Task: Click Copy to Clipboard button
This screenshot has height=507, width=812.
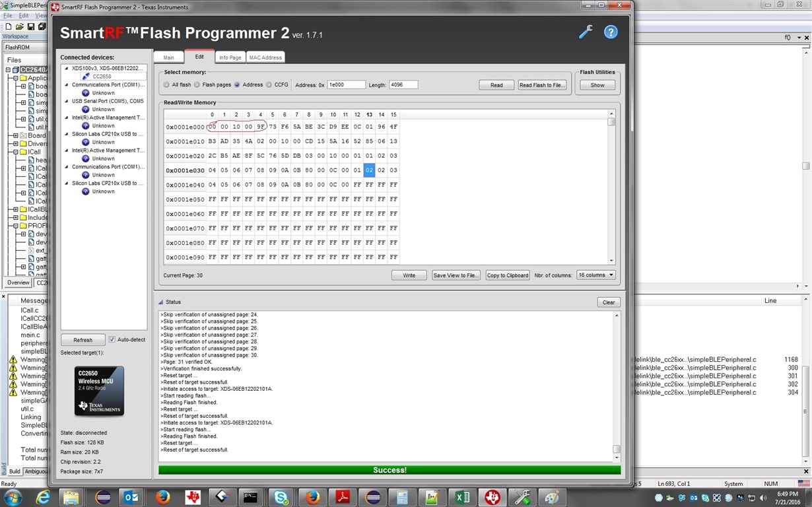Action: (508, 275)
